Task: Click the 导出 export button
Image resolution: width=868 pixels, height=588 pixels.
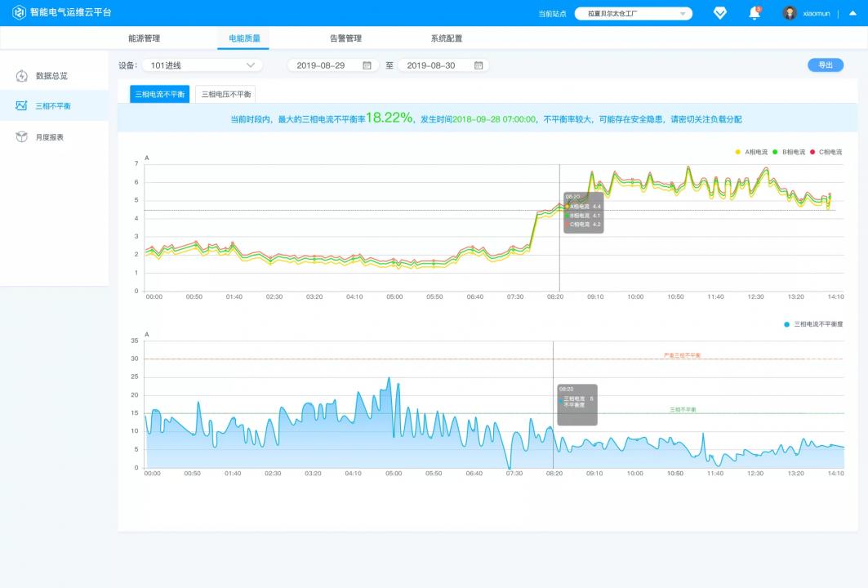Action: pos(825,65)
